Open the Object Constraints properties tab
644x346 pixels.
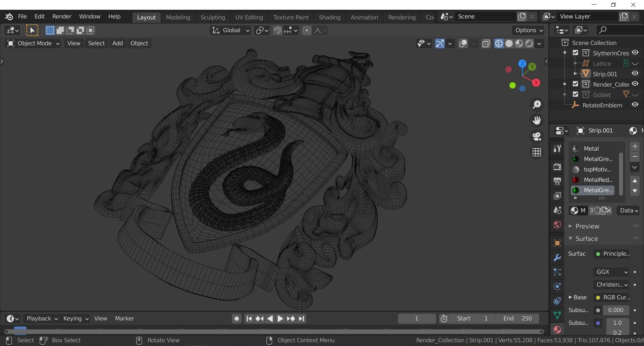coord(557,301)
